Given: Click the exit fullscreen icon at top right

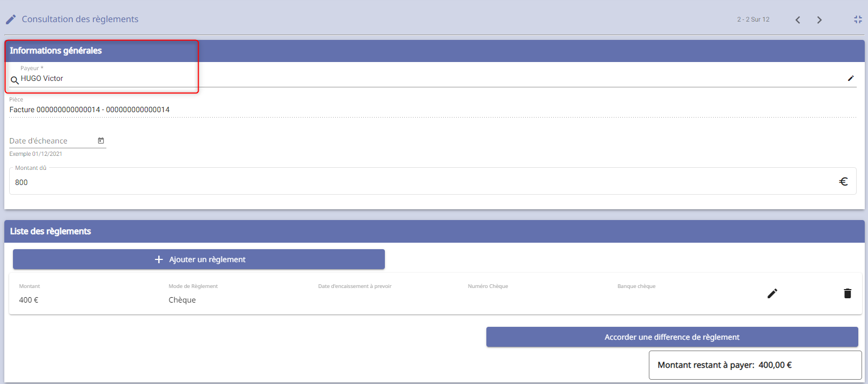Looking at the screenshot, I should (x=858, y=19).
